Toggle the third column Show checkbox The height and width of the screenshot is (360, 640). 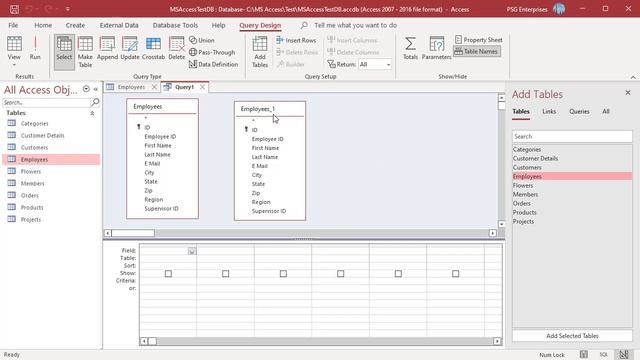283,273
